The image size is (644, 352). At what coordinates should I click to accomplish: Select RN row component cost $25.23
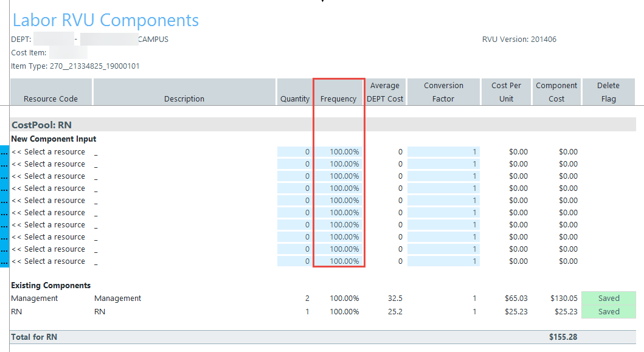(x=566, y=312)
